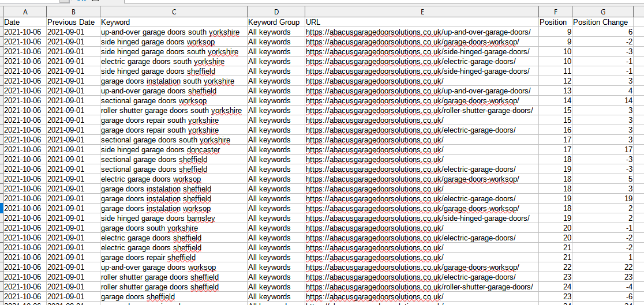
Task: Select cell 'side hinged garage doors worksop'
Action: pos(174,42)
